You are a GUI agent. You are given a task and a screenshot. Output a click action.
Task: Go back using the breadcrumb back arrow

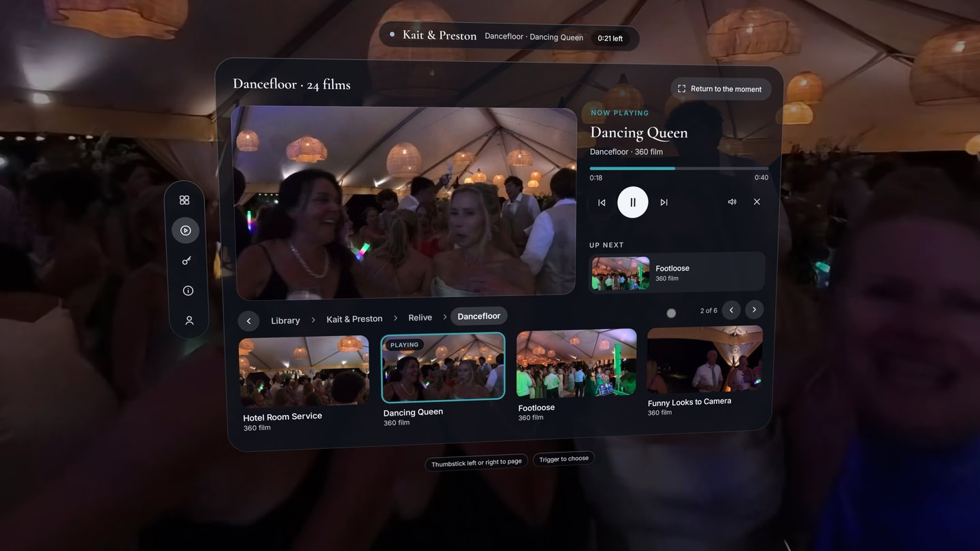coord(248,321)
